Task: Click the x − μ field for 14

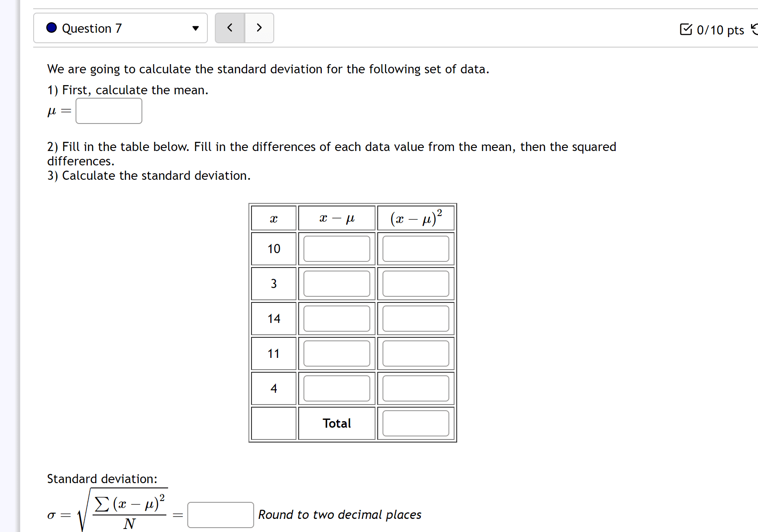Action: pyautogui.click(x=337, y=319)
